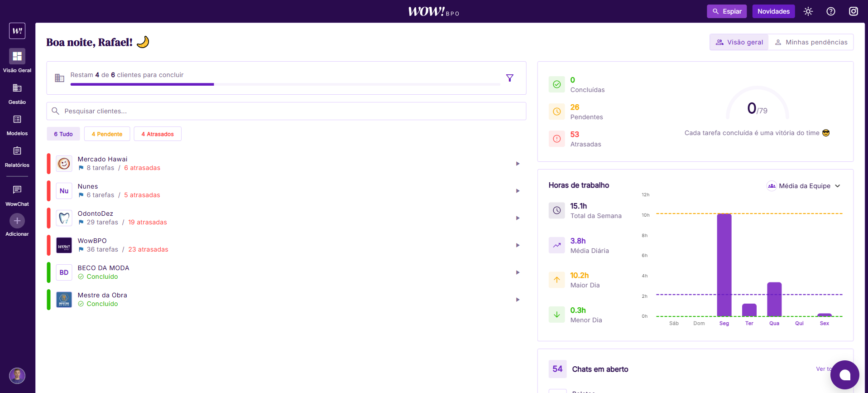This screenshot has width=868, height=393.
Task: Expand the OdontoDez row arrow
Action: pyautogui.click(x=518, y=218)
